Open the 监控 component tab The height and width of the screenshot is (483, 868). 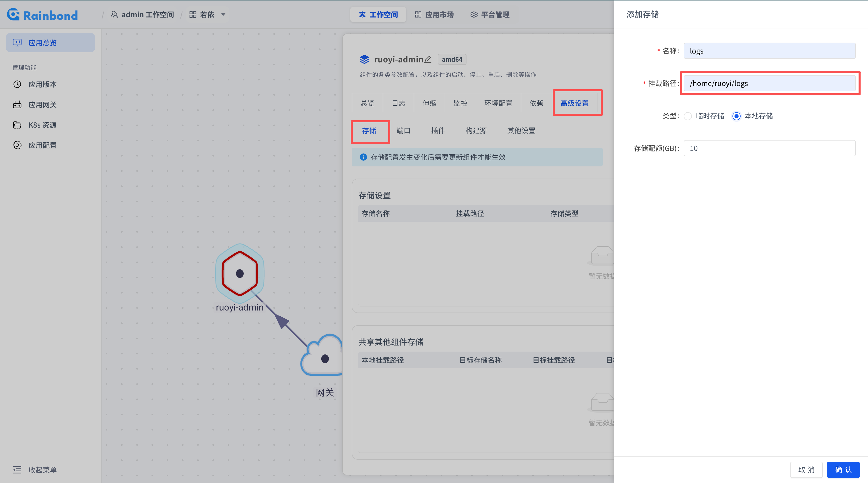[x=460, y=103]
